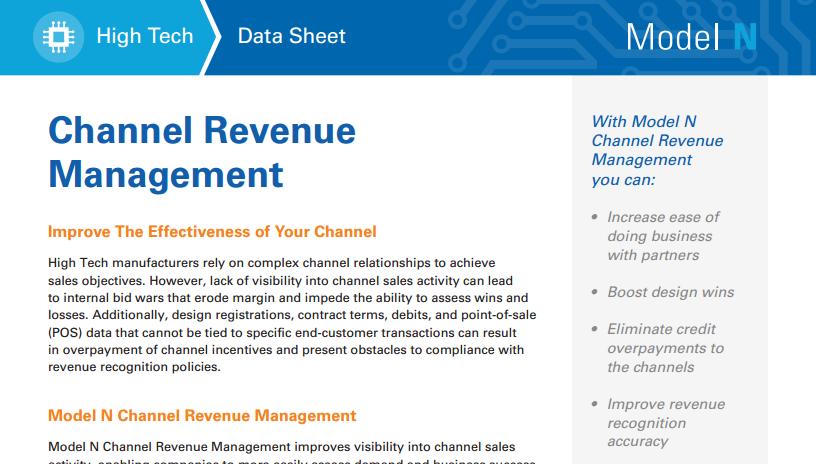Click paragraph starting 'Model N Channel Revenue Management improves'
Image resolution: width=816 pixels, height=464 pixels.
(292, 453)
